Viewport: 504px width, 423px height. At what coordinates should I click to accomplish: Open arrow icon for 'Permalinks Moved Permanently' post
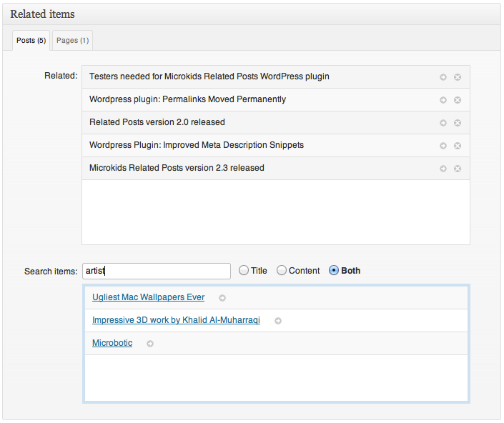click(443, 100)
